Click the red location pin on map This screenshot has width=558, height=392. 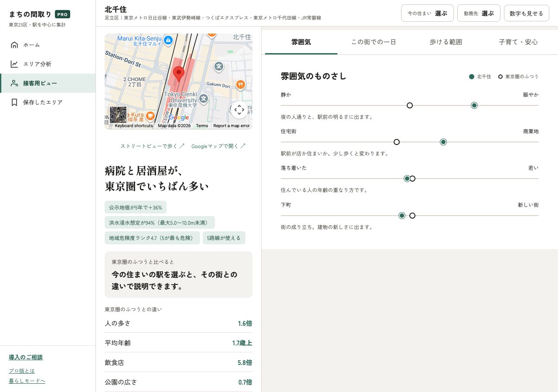(x=179, y=74)
